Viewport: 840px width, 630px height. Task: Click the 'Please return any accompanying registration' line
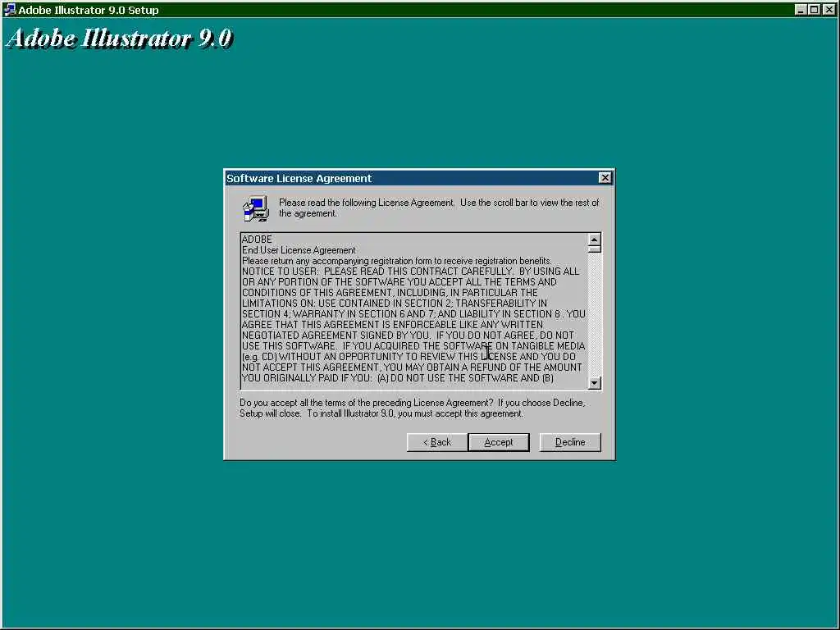click(396, 261)
